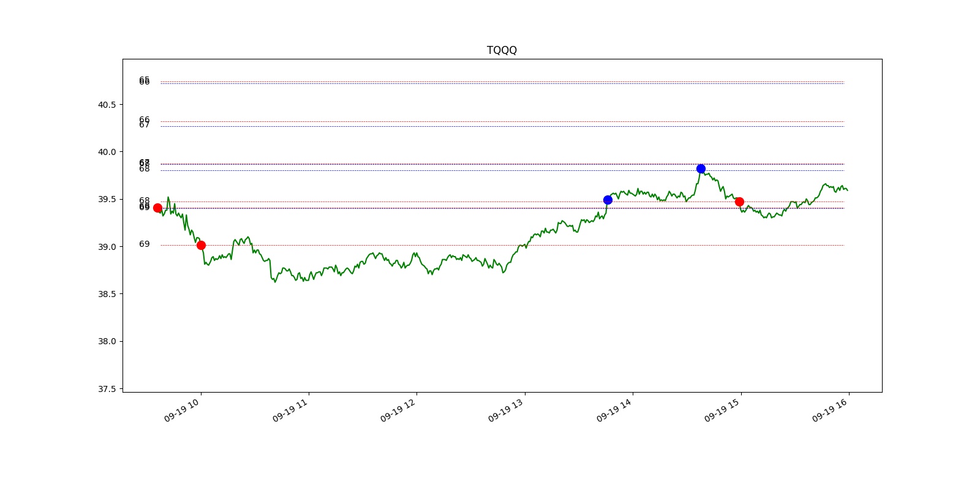Click the TQQQ chart title
Viewport: 980px width, 490px height.
pyautogui.click(x=502, y=50)
